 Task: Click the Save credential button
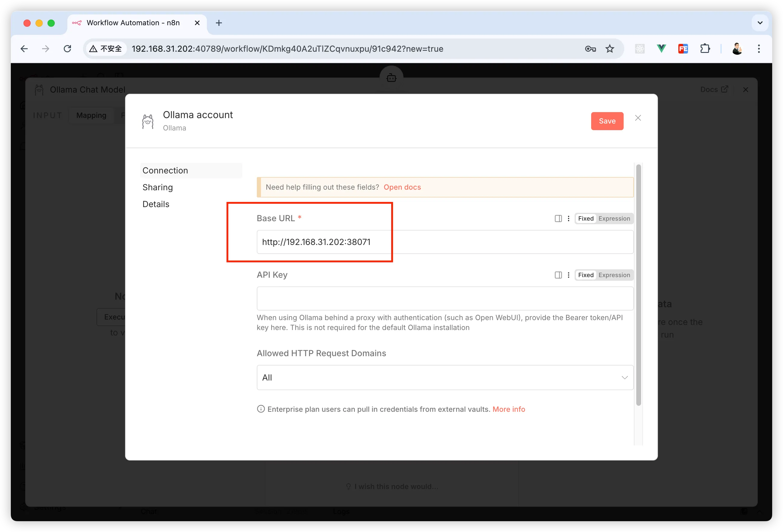(x=607, y=121)
